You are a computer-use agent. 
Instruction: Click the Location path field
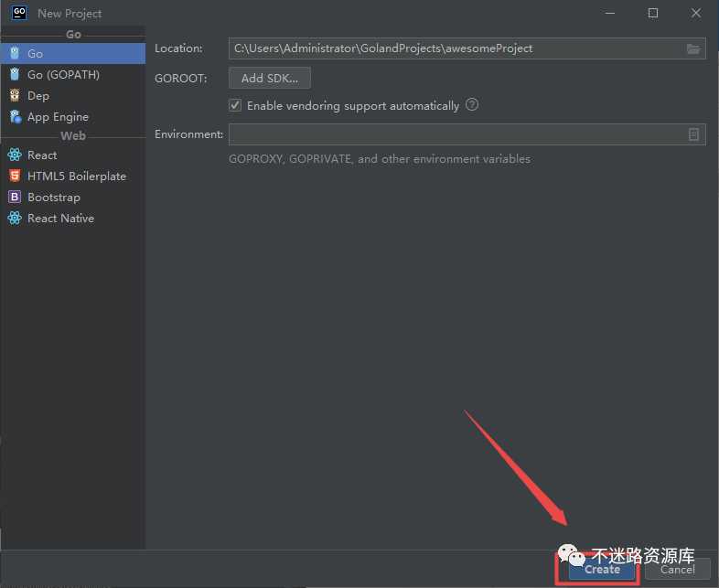click(467, 48)
